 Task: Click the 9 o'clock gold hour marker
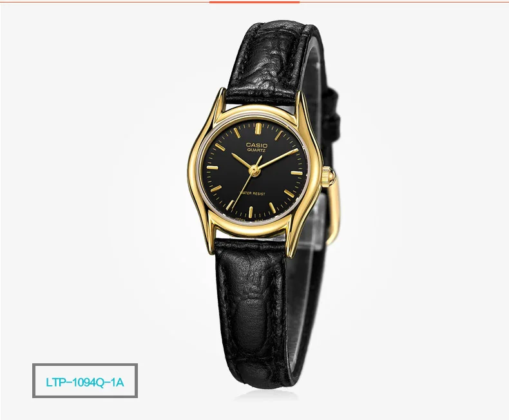212,167
